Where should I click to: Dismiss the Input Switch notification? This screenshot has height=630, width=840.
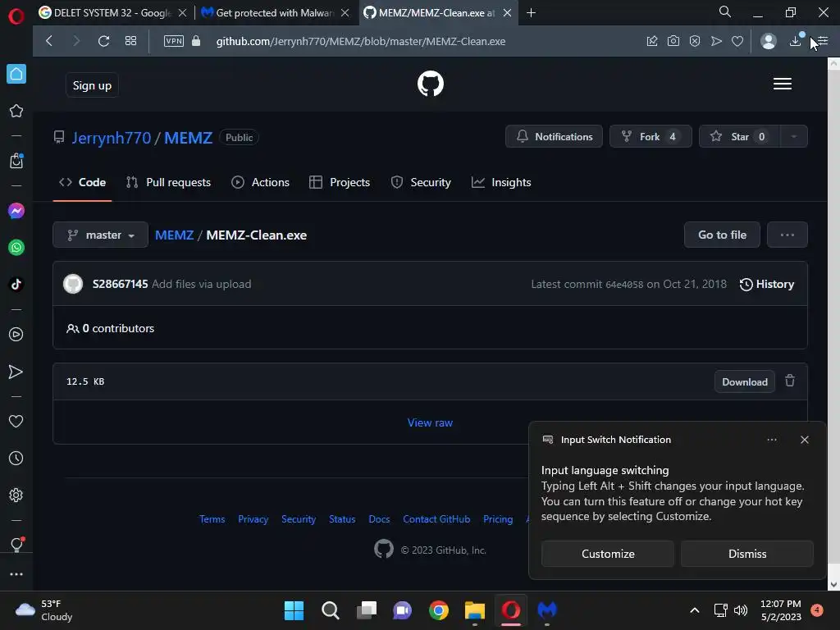pos(746,554)
